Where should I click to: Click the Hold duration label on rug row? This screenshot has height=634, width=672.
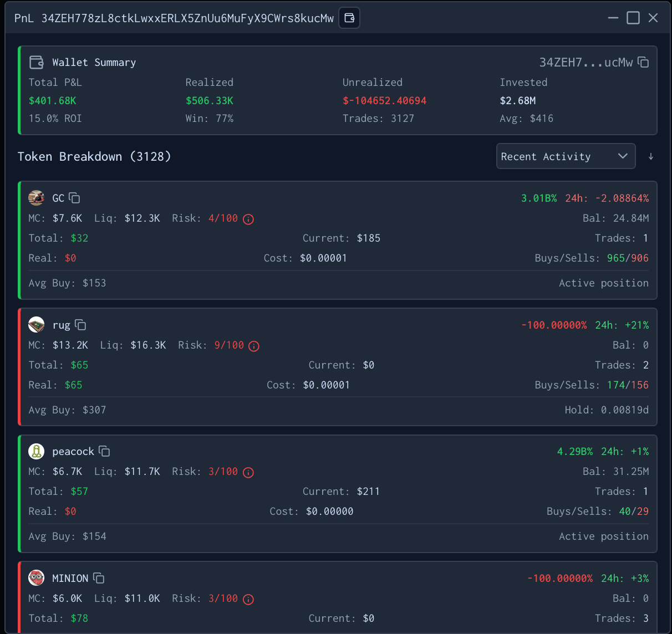606,410
